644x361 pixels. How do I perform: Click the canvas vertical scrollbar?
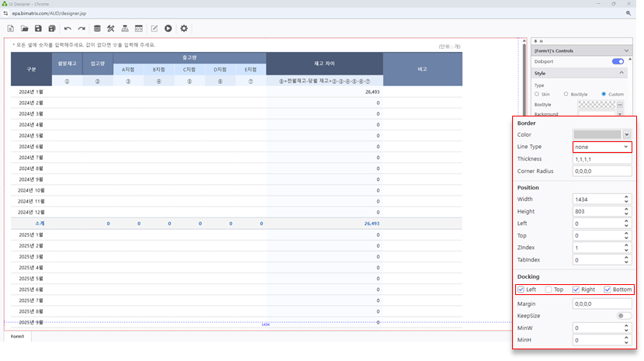tap(524, 78)
